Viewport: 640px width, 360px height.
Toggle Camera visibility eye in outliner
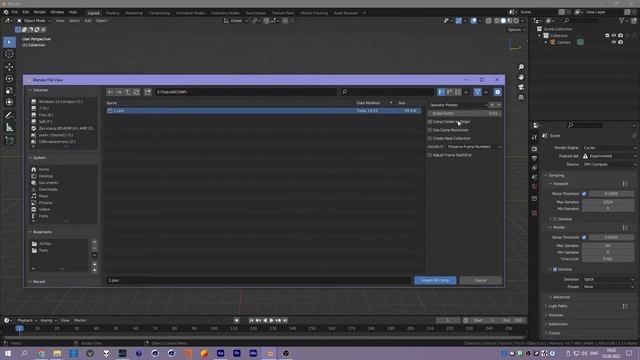[x=613, y=42]
